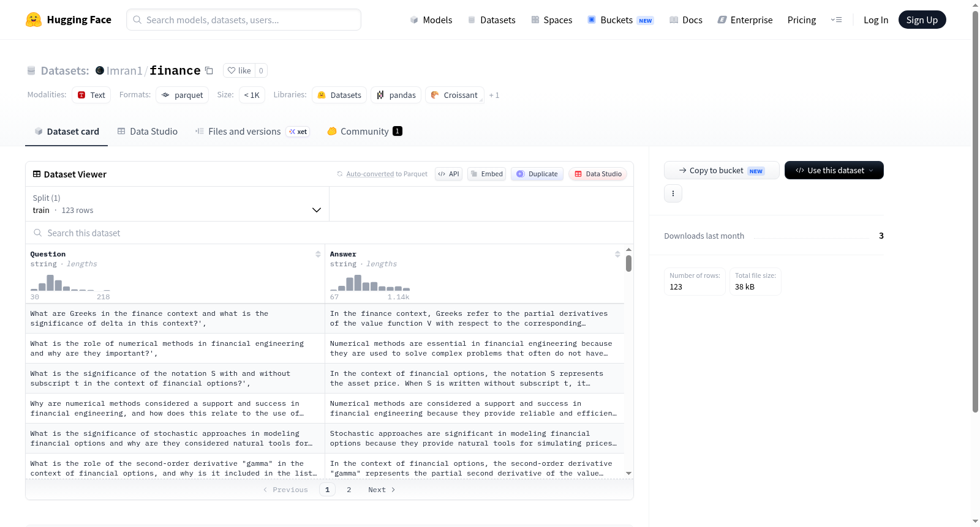The image size is (980, 527).
Task: Click the Sign Up button
Action: pyautogui.click(x=922, y=20)
